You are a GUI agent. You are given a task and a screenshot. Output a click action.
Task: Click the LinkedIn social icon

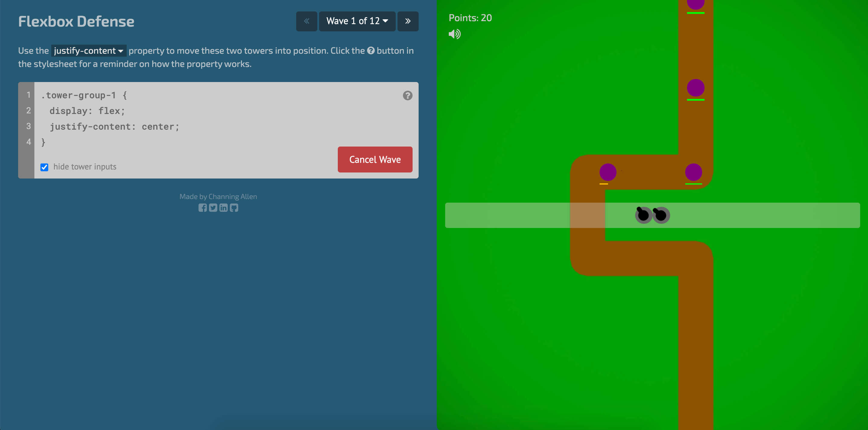[224, 207]
